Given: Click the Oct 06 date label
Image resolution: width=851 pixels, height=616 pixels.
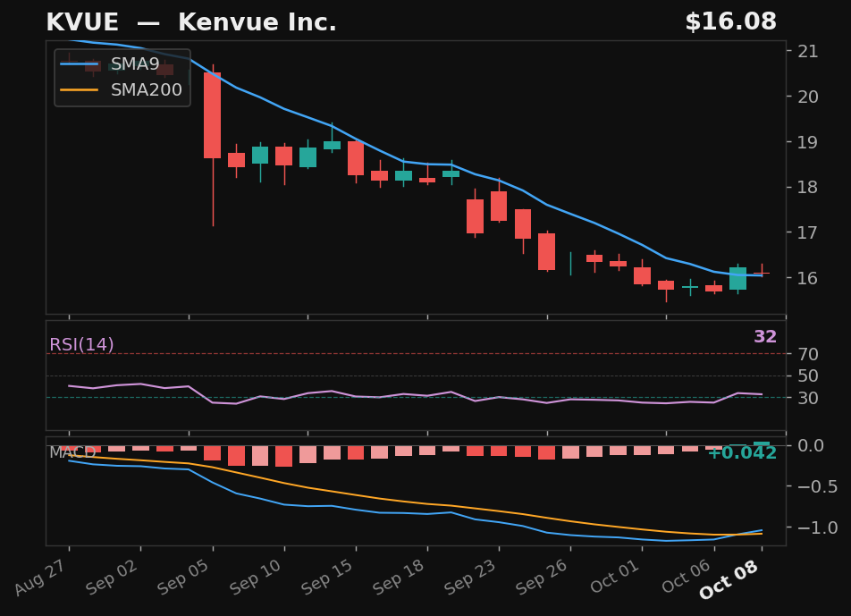Looking at the screenshot, I should 686,577.
